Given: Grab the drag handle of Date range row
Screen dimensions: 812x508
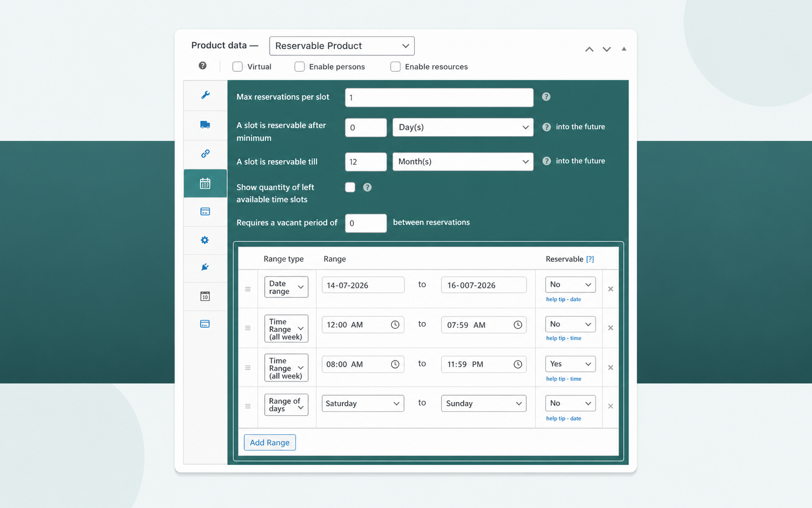Looking at the screenshot, I should (248, 289).
